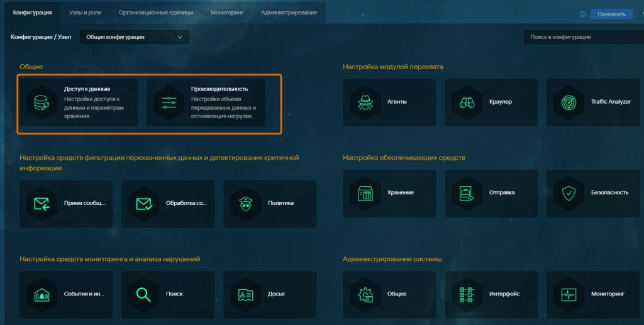Click the Доступ к данным database icon

[42, 102]
